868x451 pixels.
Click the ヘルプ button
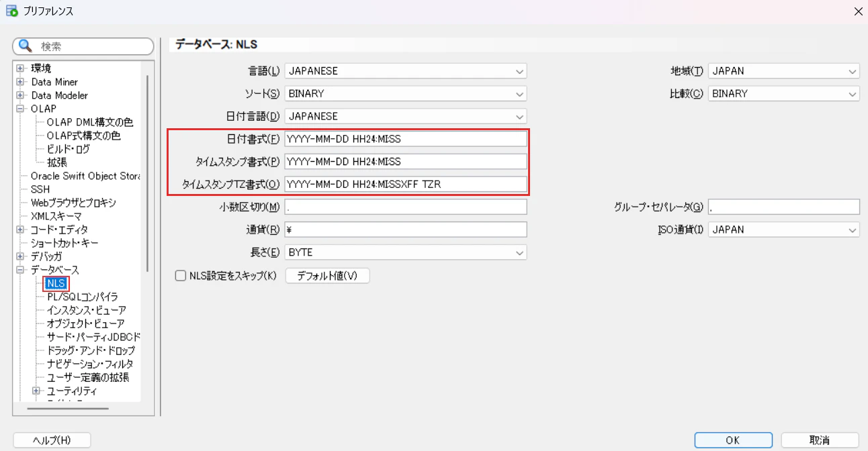coord(52,440)
